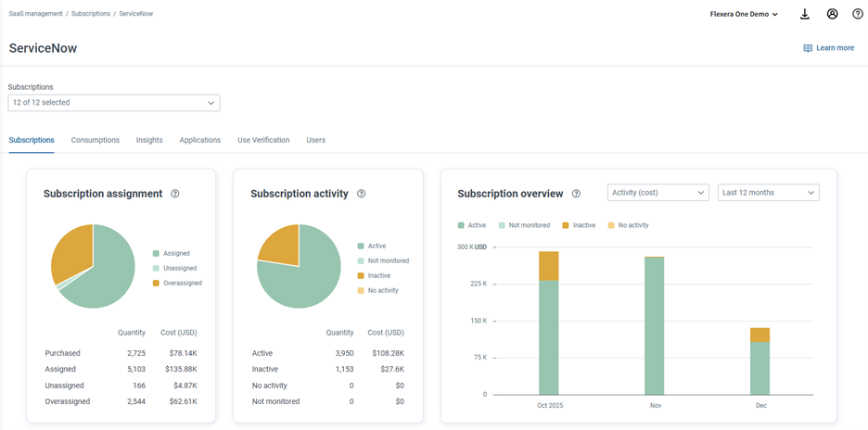The image size is (868, 430).
Task: Open the Activity (cost) dropdown
Action: [x=657, y=193]
